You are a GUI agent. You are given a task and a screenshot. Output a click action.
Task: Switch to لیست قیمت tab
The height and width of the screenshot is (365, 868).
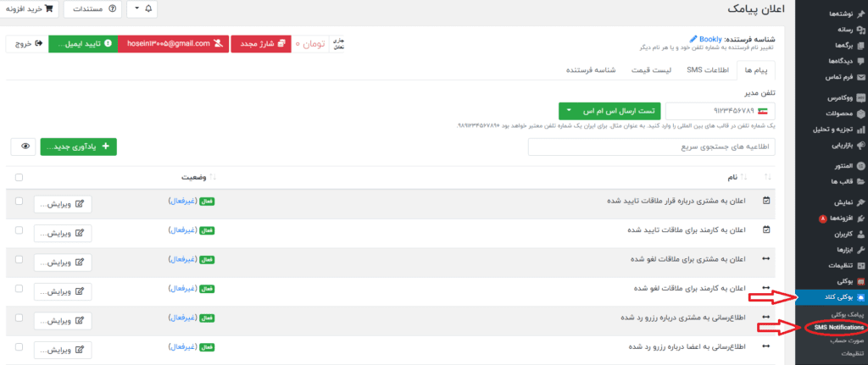[652, 70]
